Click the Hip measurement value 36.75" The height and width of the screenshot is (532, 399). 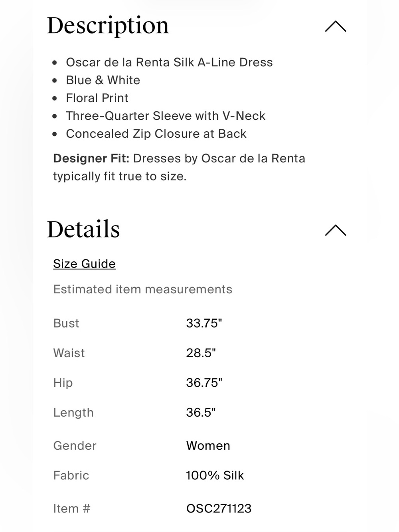(204, 383)
